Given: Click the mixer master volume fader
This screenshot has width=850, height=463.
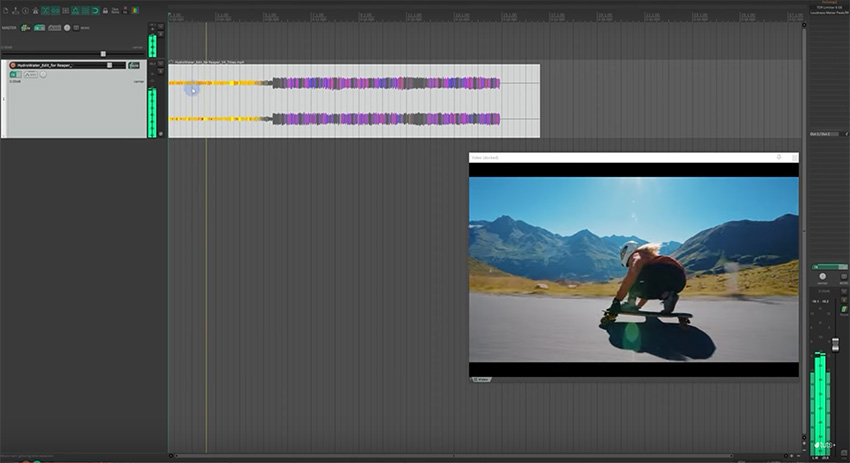Looking at the screenshot, I should pyautogui.click(x=835, y=344).
